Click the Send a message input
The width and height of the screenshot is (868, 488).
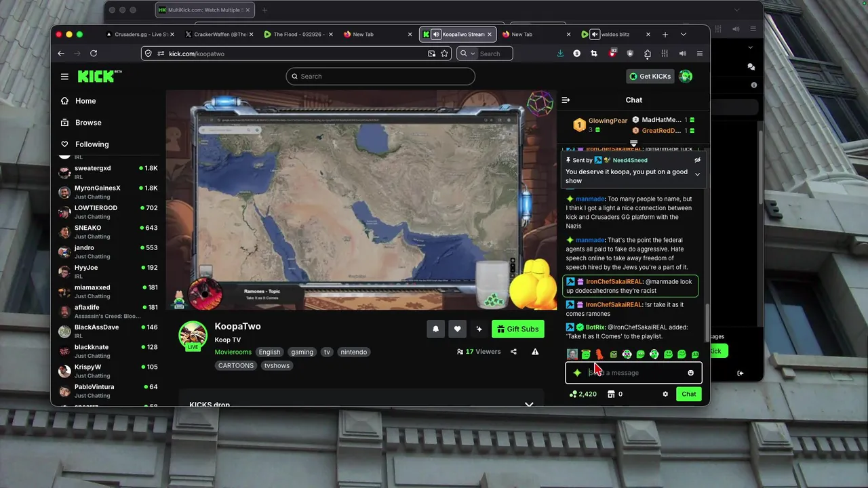(634, 373)
